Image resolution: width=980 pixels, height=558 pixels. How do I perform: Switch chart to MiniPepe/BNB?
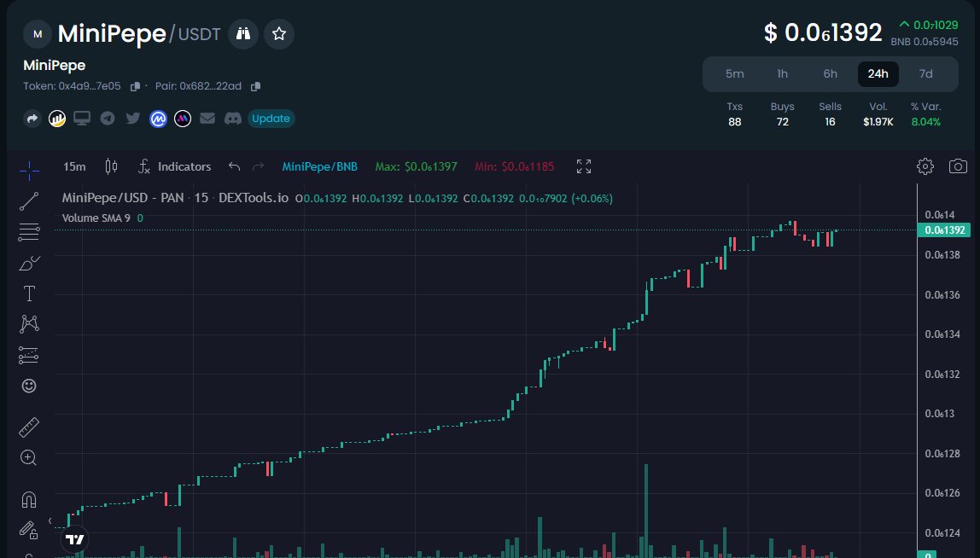[319, 167]
